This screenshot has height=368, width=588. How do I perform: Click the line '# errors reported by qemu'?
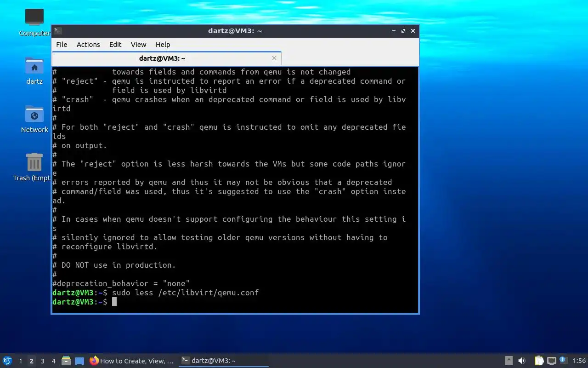[x=222, y=182]
